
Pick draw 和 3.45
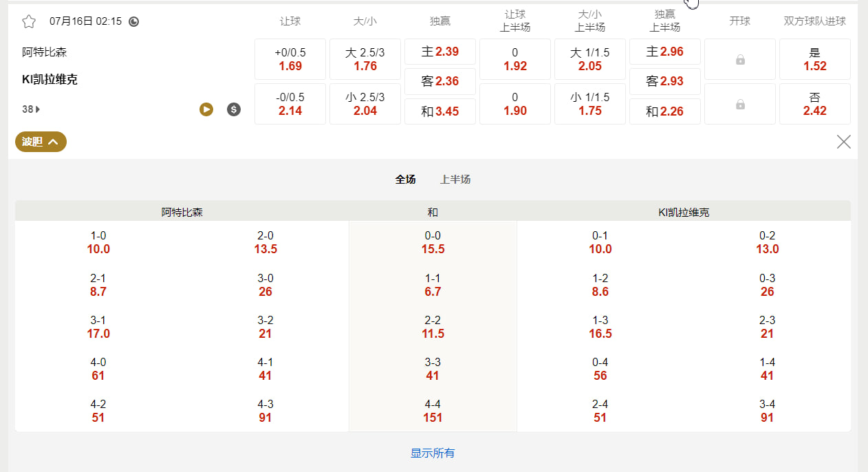[440, 111]
